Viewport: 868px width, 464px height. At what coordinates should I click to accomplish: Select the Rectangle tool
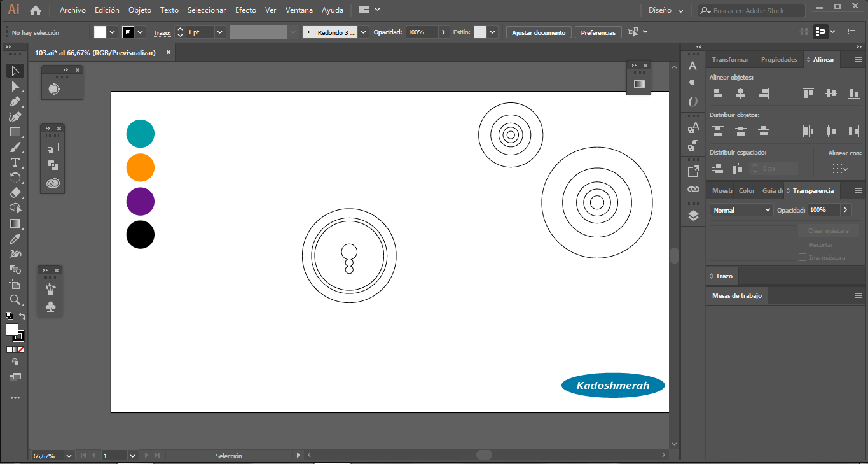(x=15, y=132)
